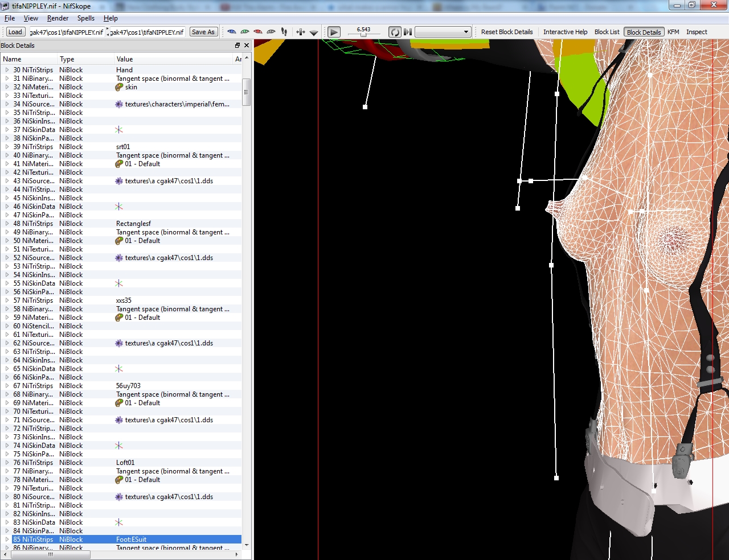Click axis icon in row 65 NiSkinData

click(119, 369)
